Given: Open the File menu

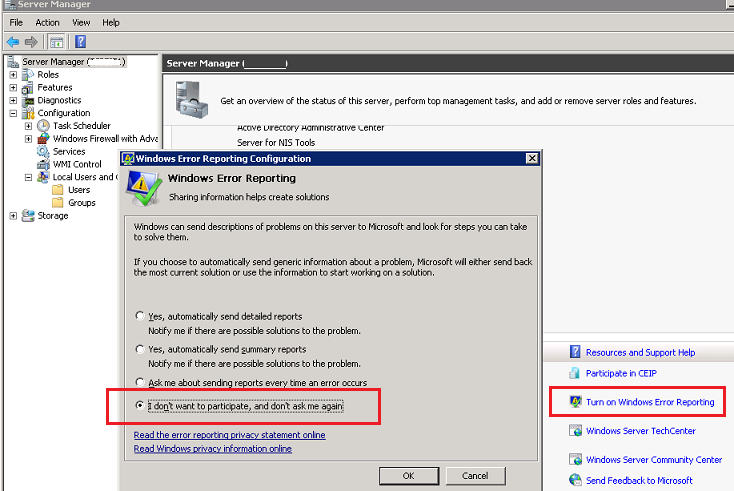Looking at the screenshot, I should [16, 22].
